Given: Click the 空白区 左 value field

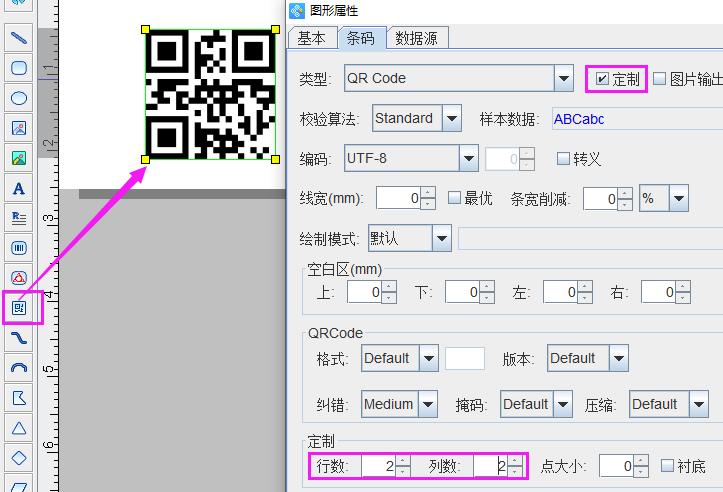Looking at the screenshot, I should (x=560, y=292).
